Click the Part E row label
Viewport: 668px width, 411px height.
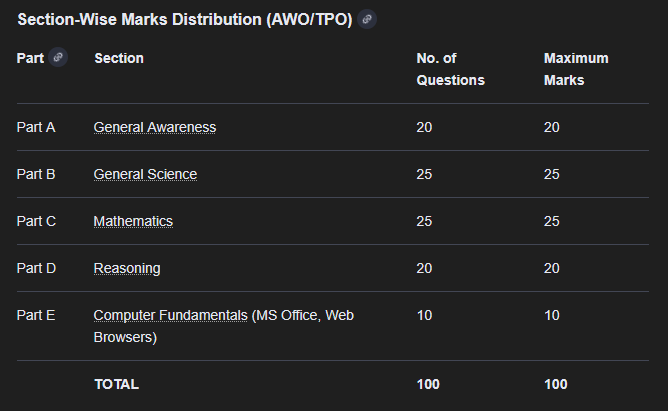(x=36, y=315)
